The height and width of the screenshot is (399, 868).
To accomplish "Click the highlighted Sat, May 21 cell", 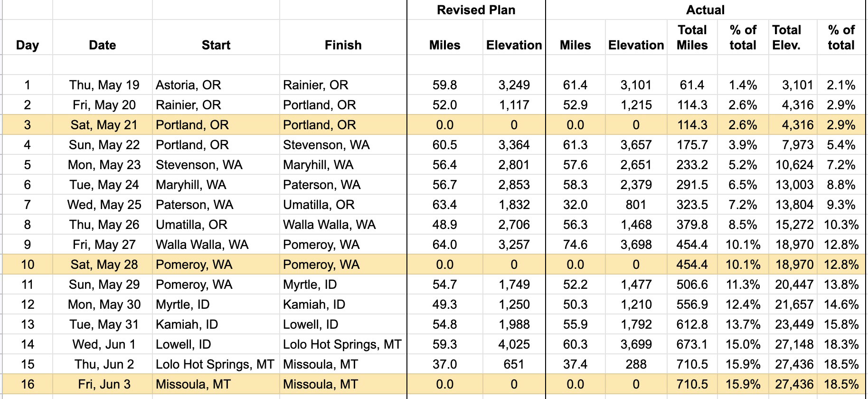I will tap(104, 125).
